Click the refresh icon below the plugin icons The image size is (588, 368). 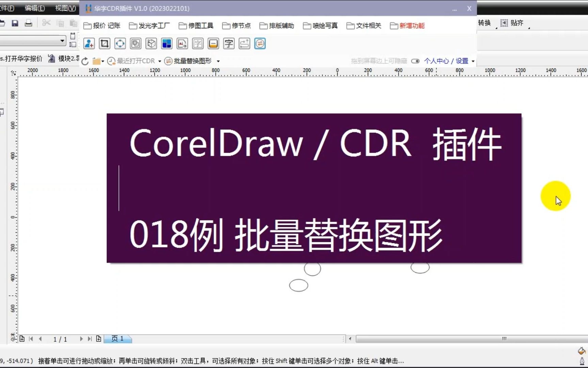coord(84,61)
